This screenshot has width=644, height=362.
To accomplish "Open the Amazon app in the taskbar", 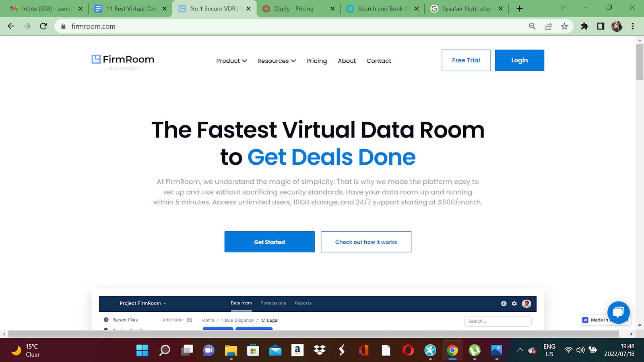I will [297, 350].
